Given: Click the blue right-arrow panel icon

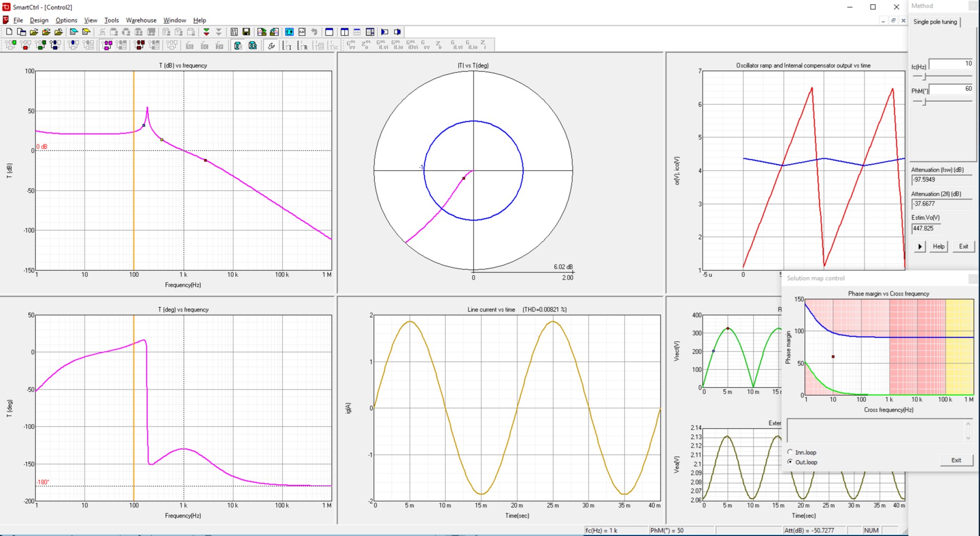Looking at the screenshot, I should (385, 32).
